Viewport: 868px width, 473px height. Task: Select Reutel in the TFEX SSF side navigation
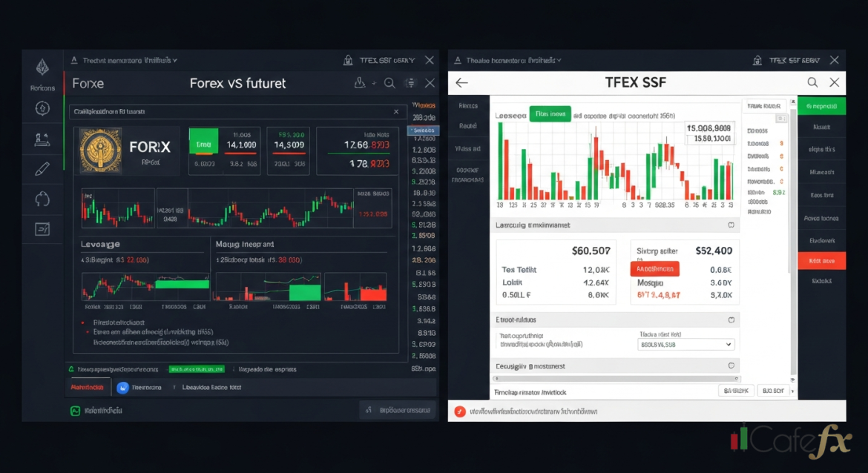[x=468, y=126]
